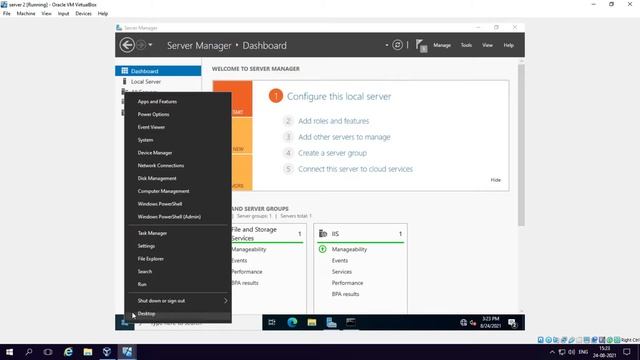The width and height of the screenshot is (640, 360).
Task: Open the View menu in Server Manager header
Action: pyautogui.click(x=487, y=45)
